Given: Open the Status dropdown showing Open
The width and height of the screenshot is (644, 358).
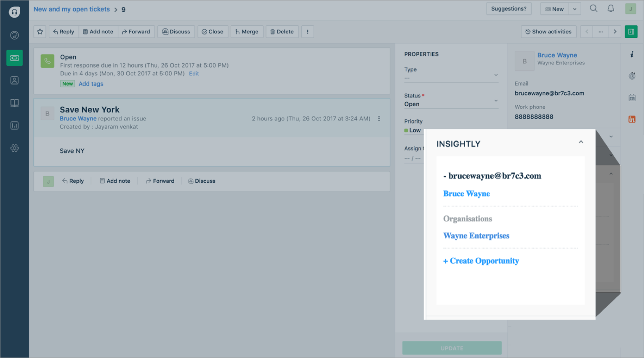Looking at the screenshot, I should pyautogui.click(x=495, y=101).
